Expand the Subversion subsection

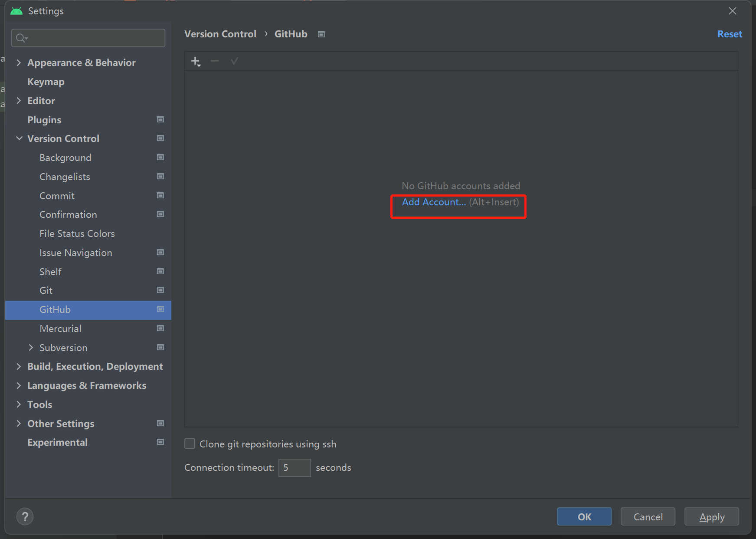click(31, 348)
